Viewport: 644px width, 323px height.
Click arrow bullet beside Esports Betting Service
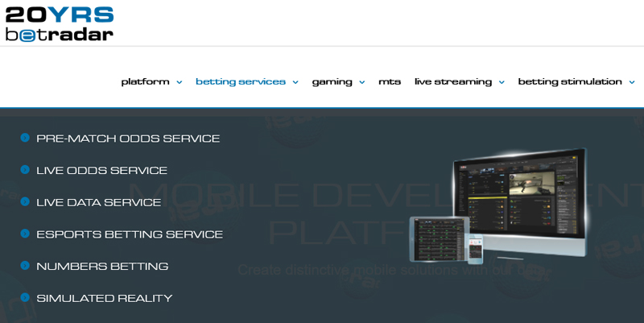click(25, 234)
